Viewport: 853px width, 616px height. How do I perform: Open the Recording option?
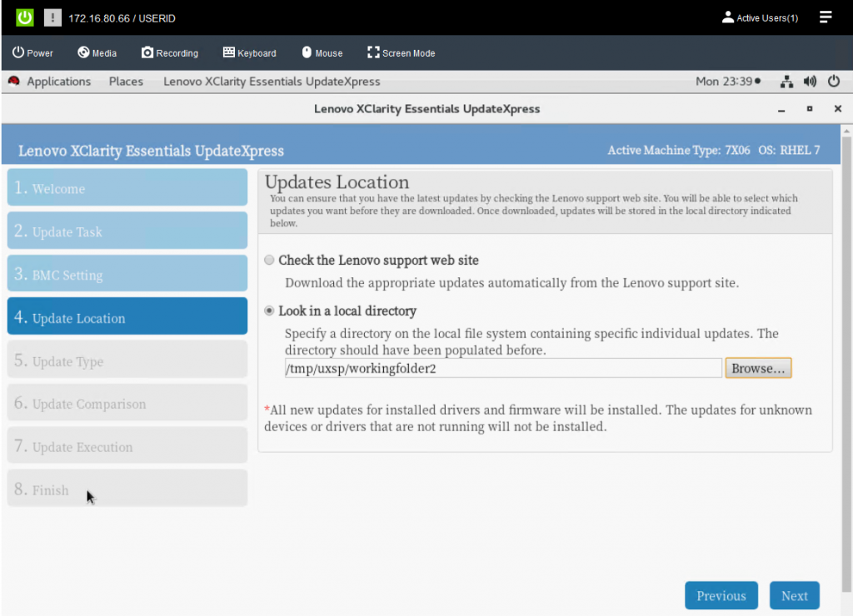pyautogui.click(x=170, y=52)
